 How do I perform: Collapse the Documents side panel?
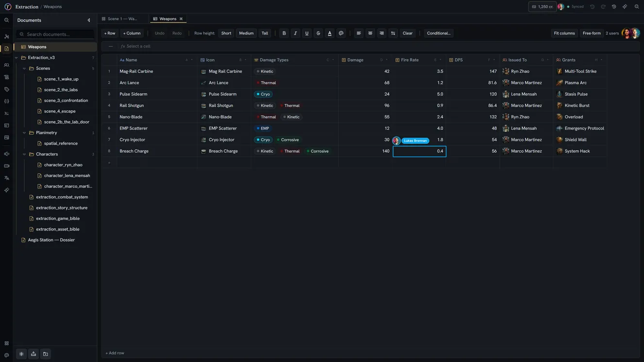tap(89, 20)
